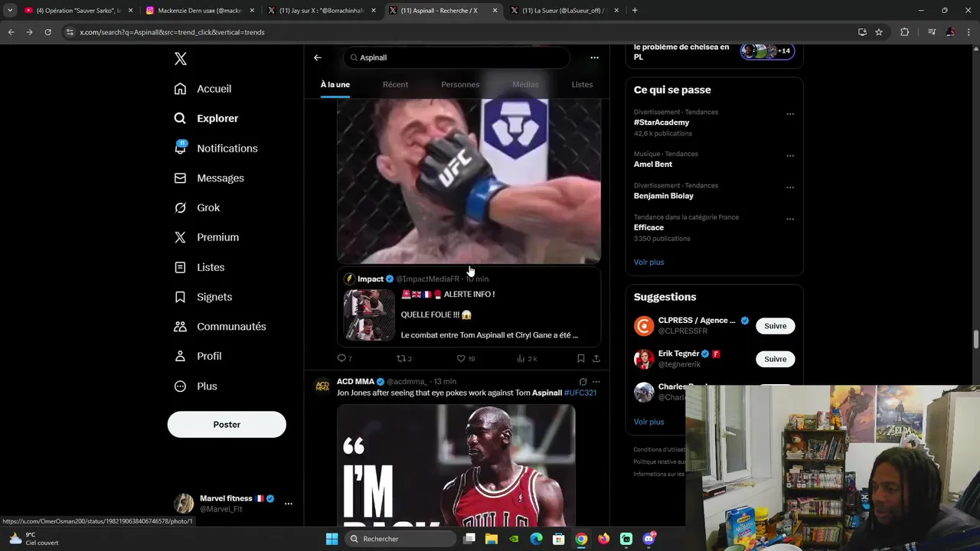The width and height of the screenshot is (980, 551).
Task: Open ACD MMA account name link
Action: point(355,382)
